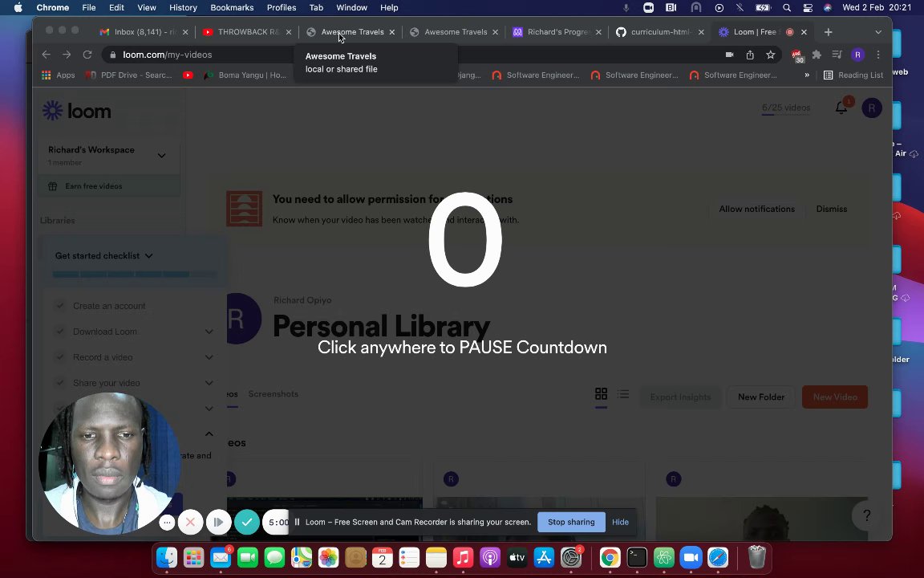This screenshot has height=578, width=924.
Task: Click the checklist progress bar
Action: click(x=135, y=275)
